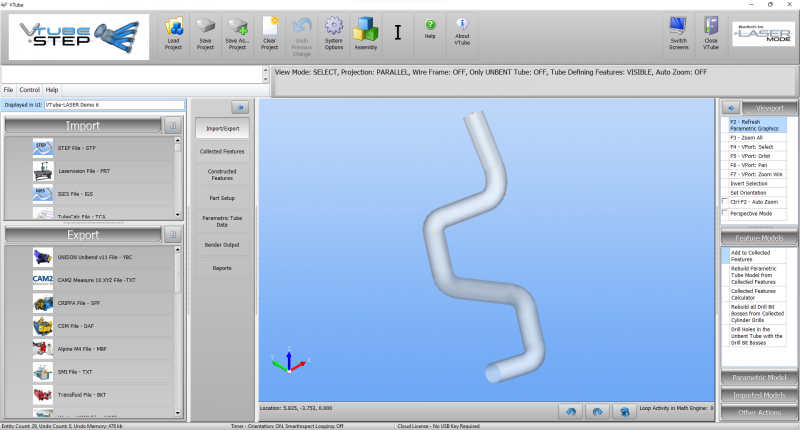Viewport: 800px width, 430px height.
Task: Rotate view with second arrow button
Action: (597, 411)
